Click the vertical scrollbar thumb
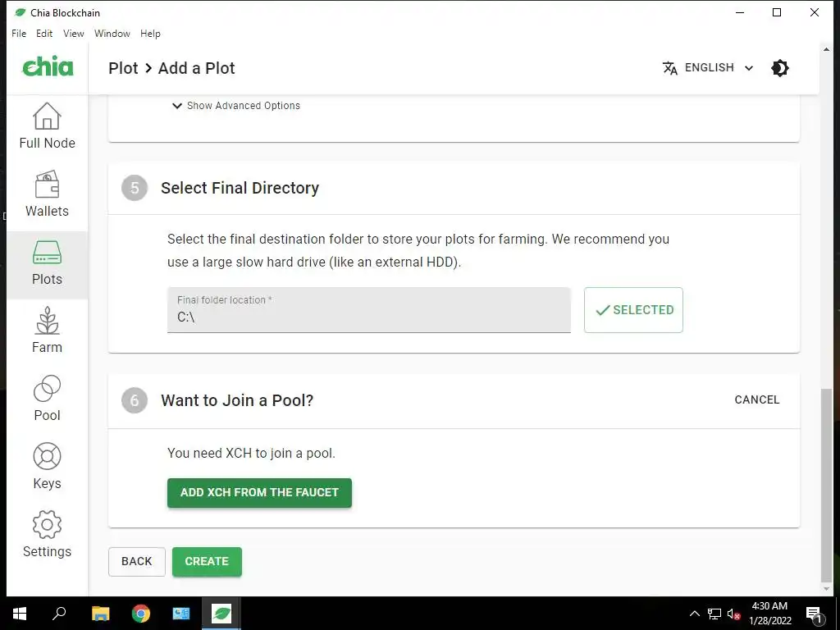This screenshot has width=840, height=630. pyautogui.click(x=826, y=484)
